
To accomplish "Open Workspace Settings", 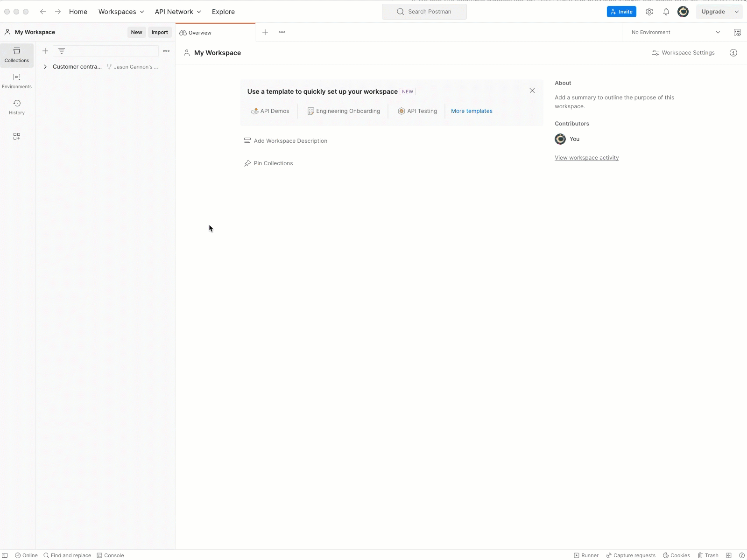I will (683, 53).
